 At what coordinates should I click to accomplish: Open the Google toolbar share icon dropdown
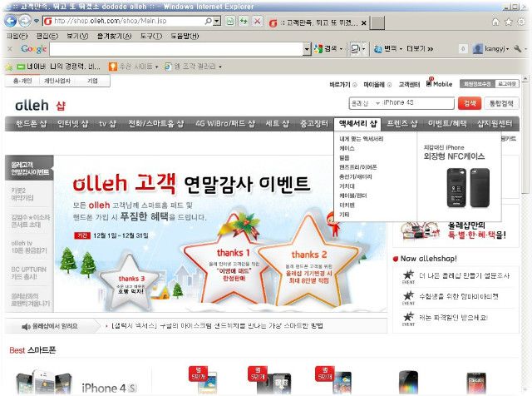pos(363,49)
